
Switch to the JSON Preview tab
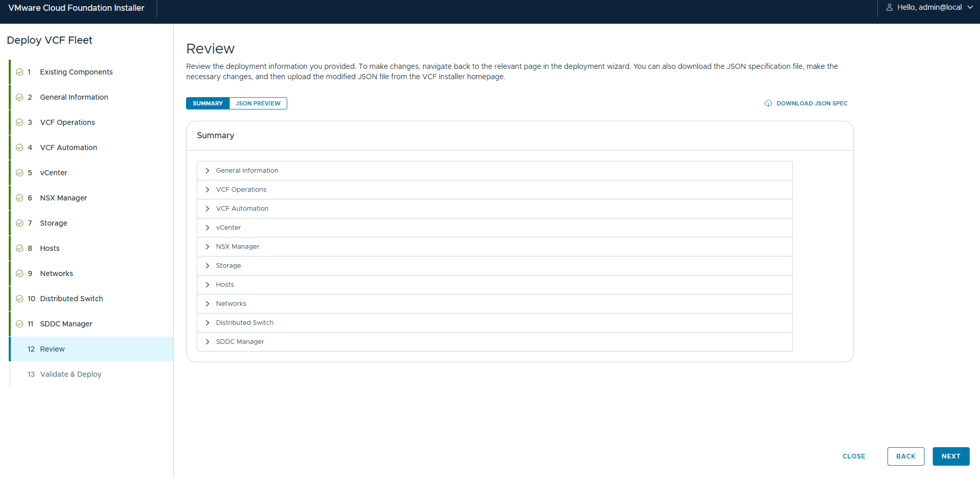(x=258, y=103)
